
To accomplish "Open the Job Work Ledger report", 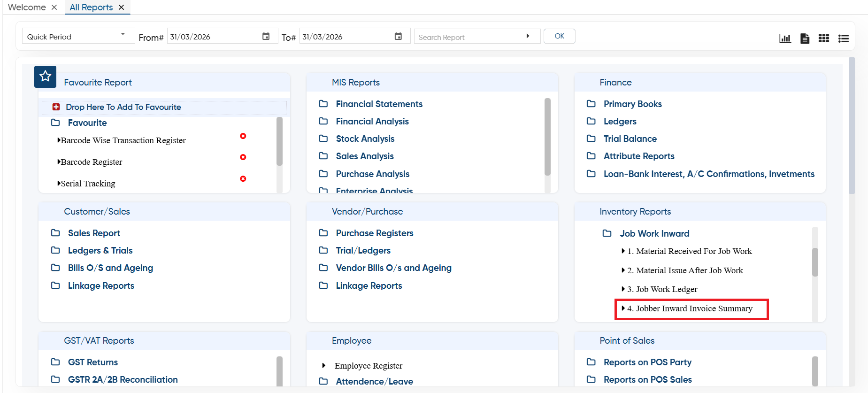I will [662, 289].
